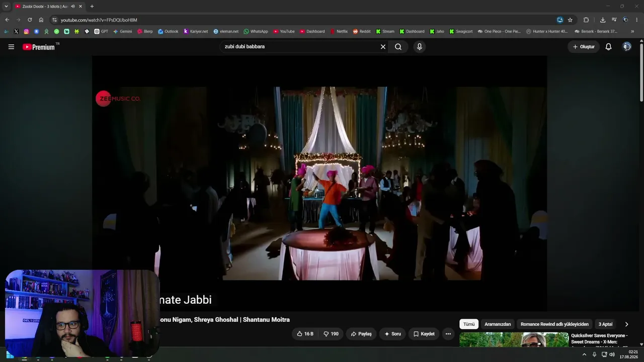Open the Hunter x Hunter bookmark
This screenshot has height=362, width=644.
point(547,31)
